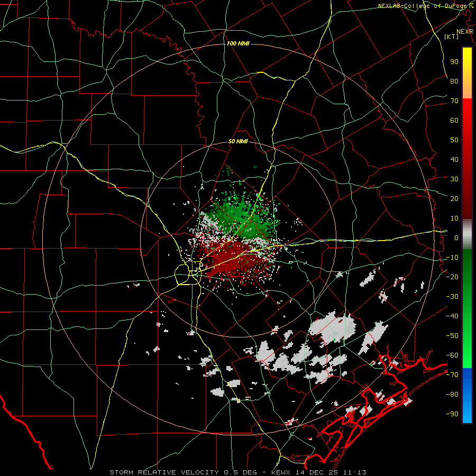Click the '50 NMI' range ring label
The image size is (476, 476).
coord(239,141)
